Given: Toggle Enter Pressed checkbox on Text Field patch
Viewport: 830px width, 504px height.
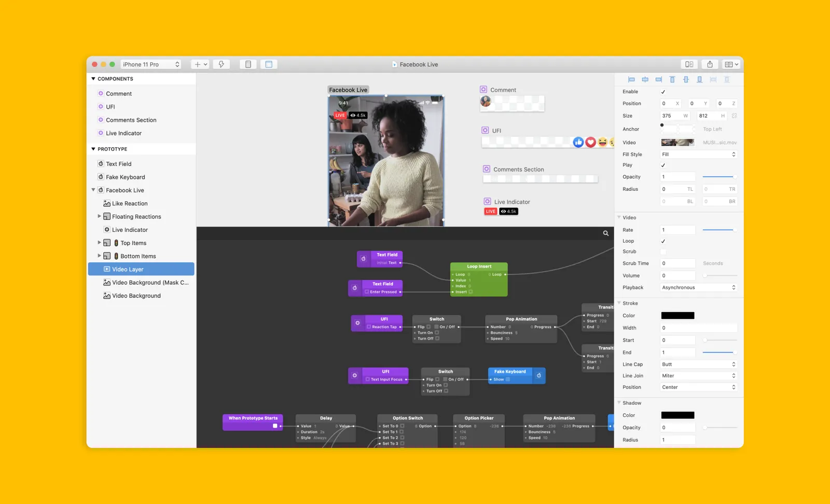Looking at the screenshot, I should pyautogui.click(x=367, y=292).
